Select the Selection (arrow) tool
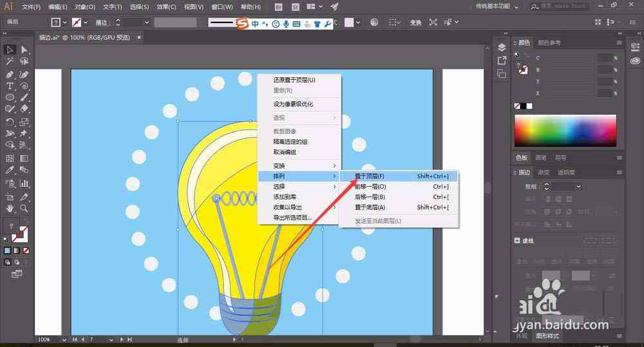Image resolution: width=644 pixels, height=347 pixels. coord(10,50)
